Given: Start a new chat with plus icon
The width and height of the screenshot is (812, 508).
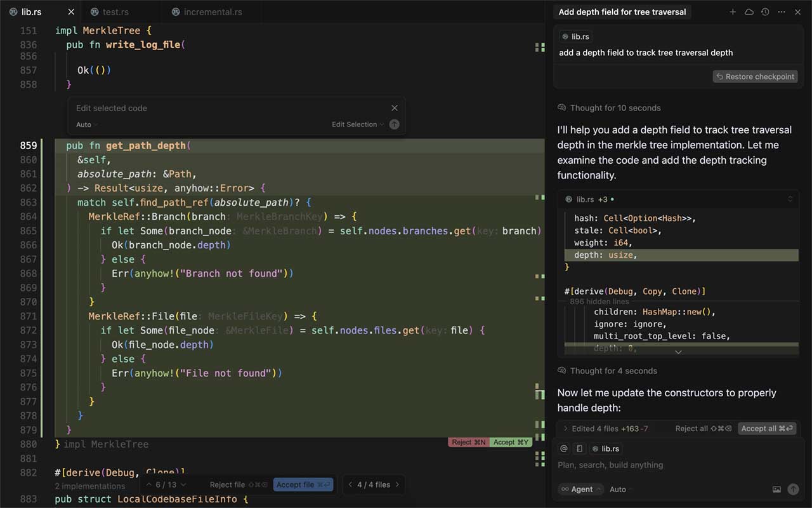Looking at the screenshot, I should (x=733, y=12).
